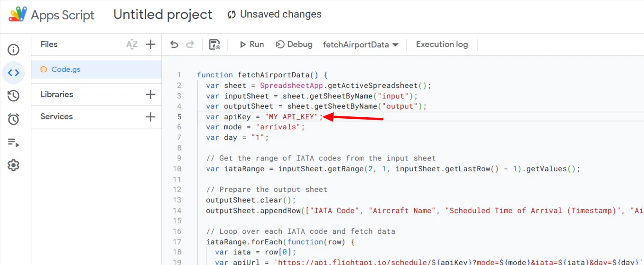This screenshot has width=644, height=265.
Task: Open the Execution log
Action: pos(442,45)
